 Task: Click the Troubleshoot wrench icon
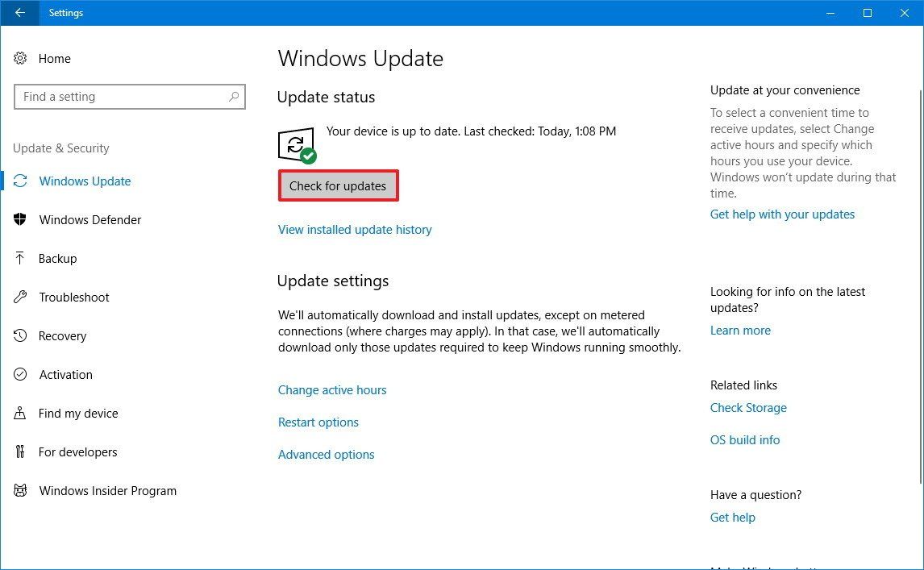tap(20, 297)
